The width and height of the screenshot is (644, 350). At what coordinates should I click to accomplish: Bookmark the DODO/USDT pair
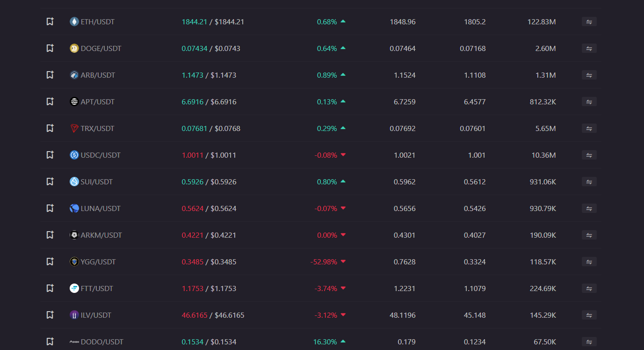(50, 342)
